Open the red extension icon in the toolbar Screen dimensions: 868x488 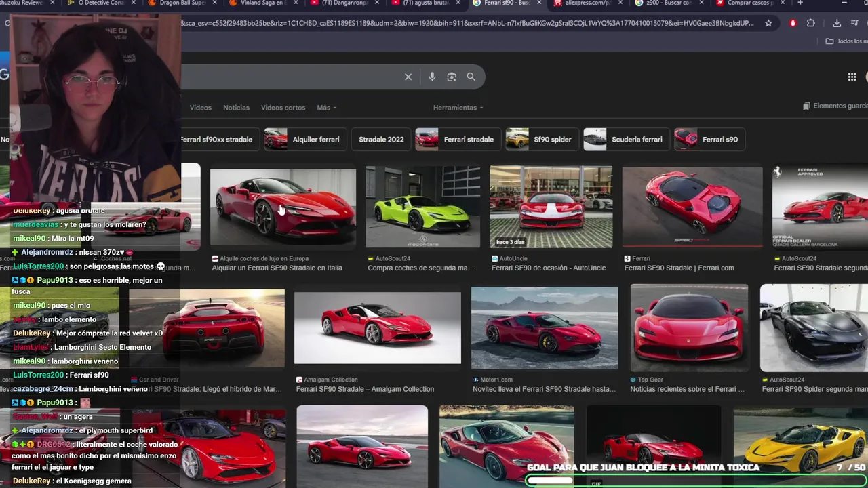(x=793, y=23)
